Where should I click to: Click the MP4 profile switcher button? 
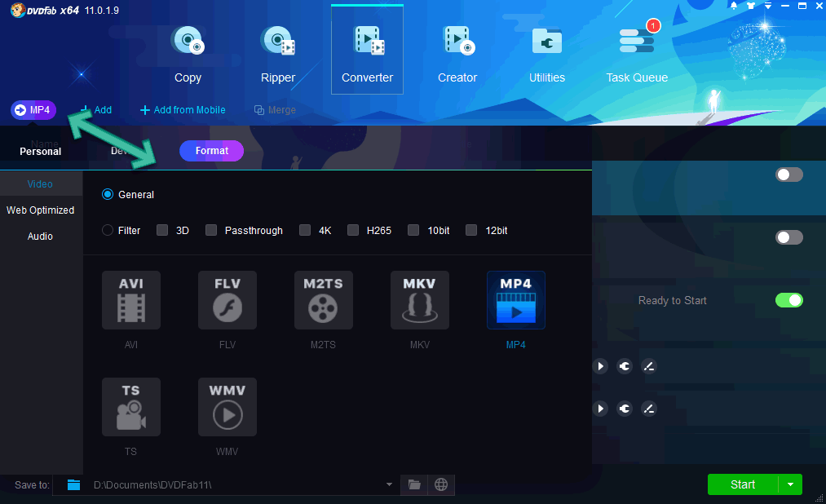(x=33, y=110)
